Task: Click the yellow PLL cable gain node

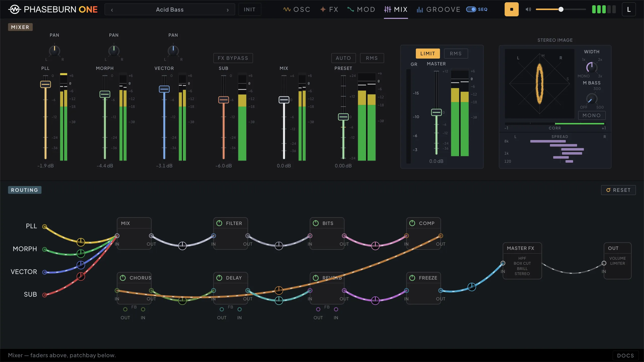Action: (81, 242)
